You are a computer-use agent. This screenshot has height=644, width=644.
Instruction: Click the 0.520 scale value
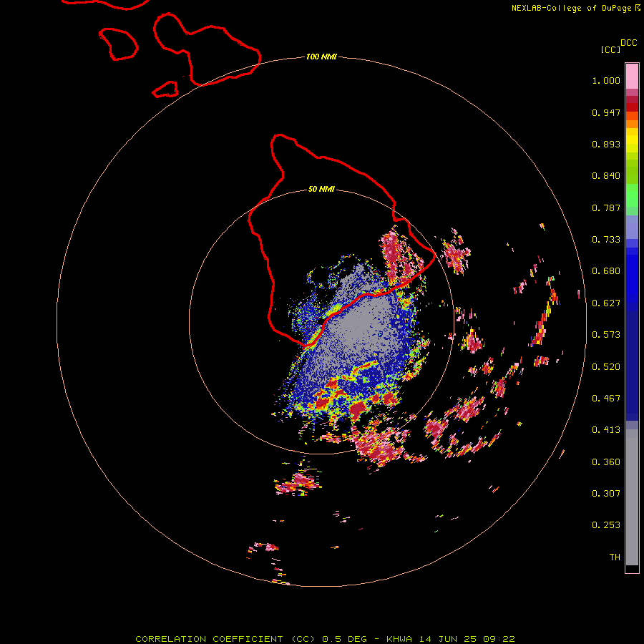606,366
